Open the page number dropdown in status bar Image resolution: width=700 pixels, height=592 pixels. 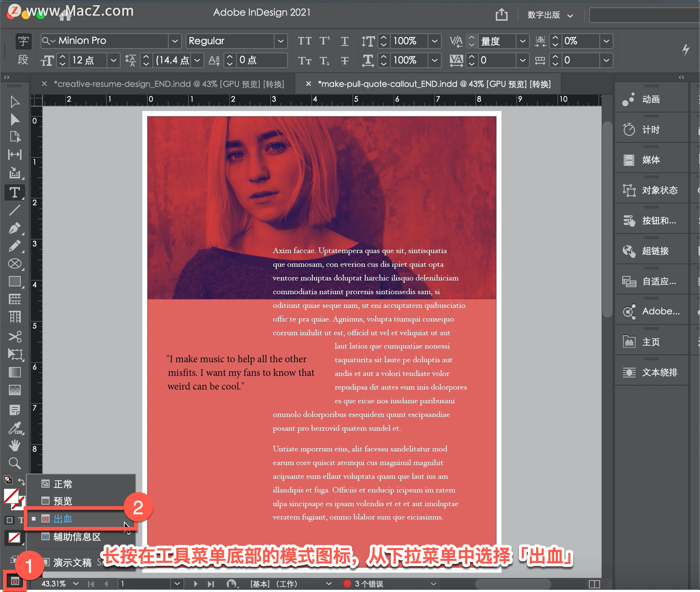point(177,583)
